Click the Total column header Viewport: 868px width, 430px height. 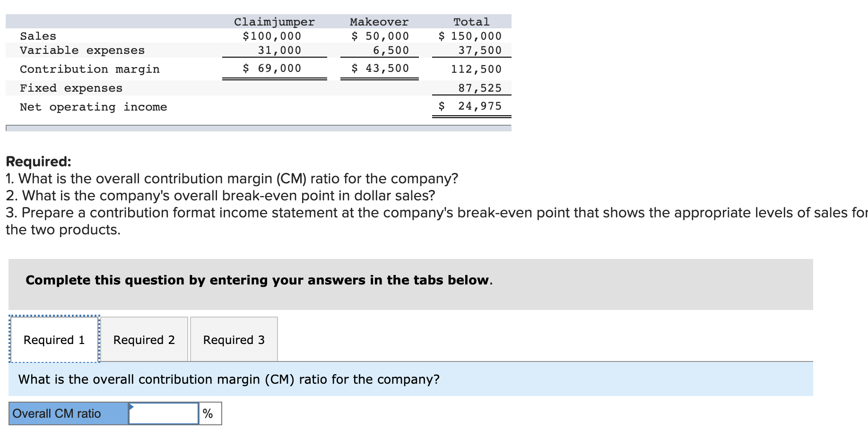point(471,21)
